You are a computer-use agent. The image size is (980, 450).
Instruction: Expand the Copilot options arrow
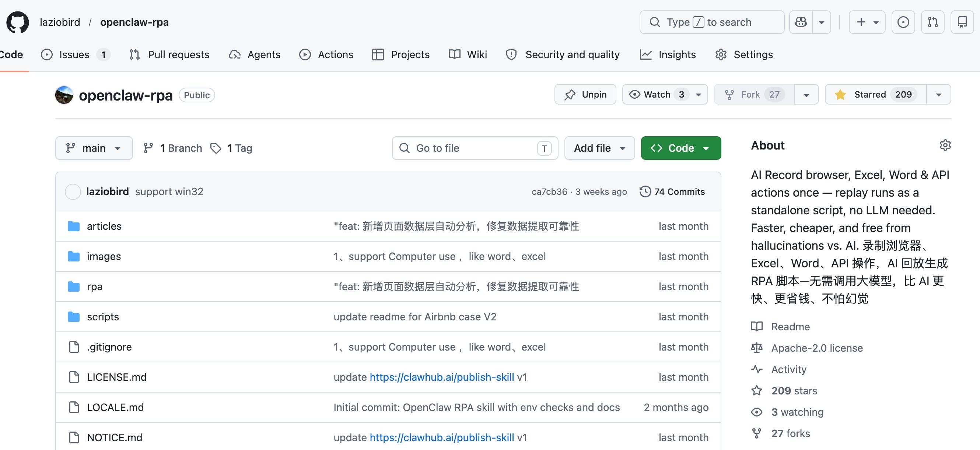[x=821, y=22]
